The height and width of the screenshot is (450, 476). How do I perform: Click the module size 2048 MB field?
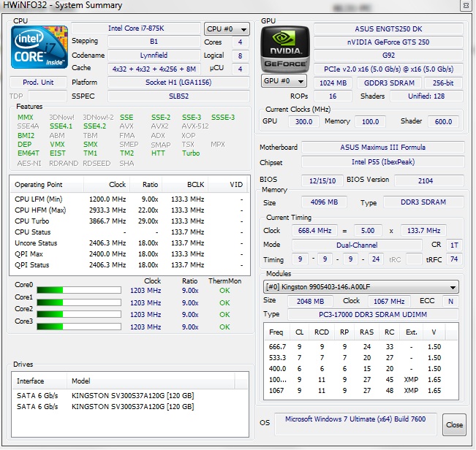click(x=310, y=302)
